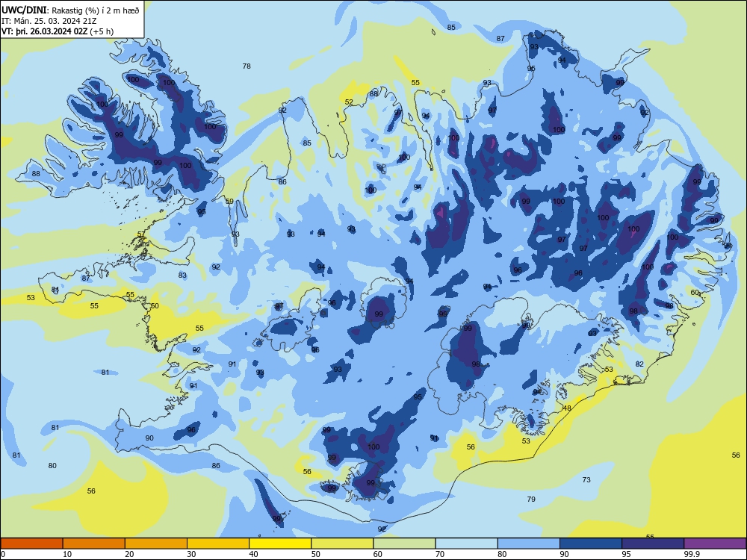Click the 60–70 pale green legend swatch
747x560 pixels.
(x=404, y=544)
